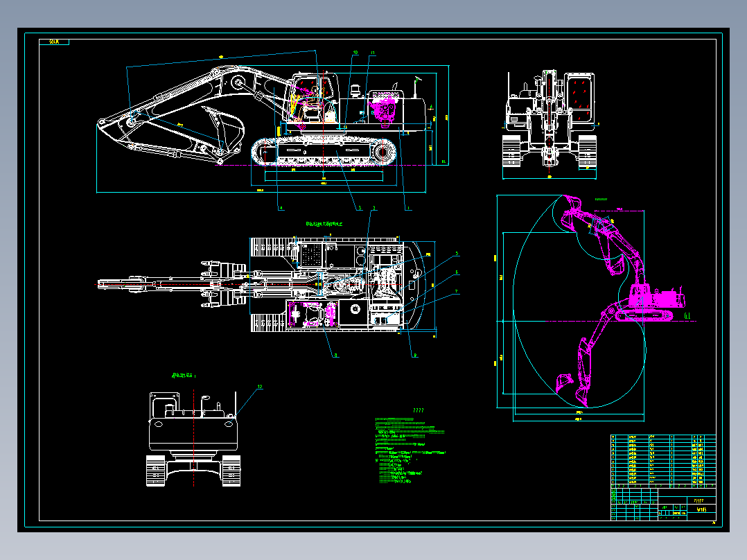Click the green caption above rear view
Screen dimensions: 747x560
[x=184, y=376]
